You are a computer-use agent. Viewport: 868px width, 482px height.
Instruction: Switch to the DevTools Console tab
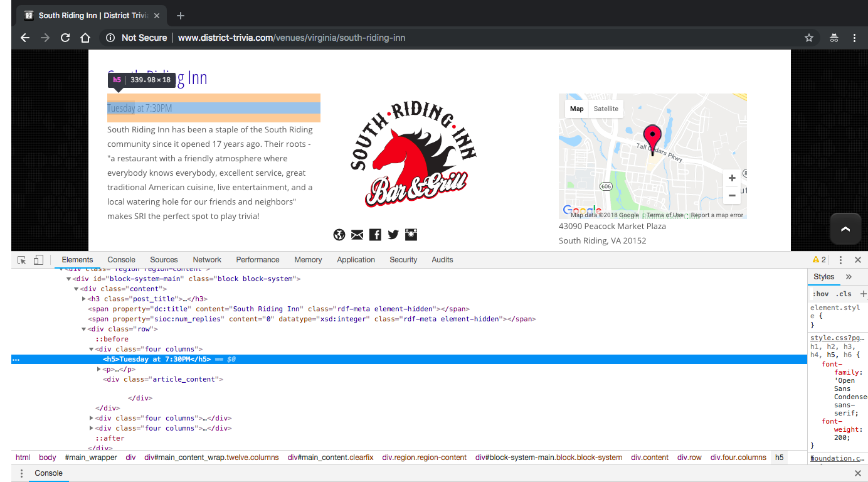coord(121,260)
